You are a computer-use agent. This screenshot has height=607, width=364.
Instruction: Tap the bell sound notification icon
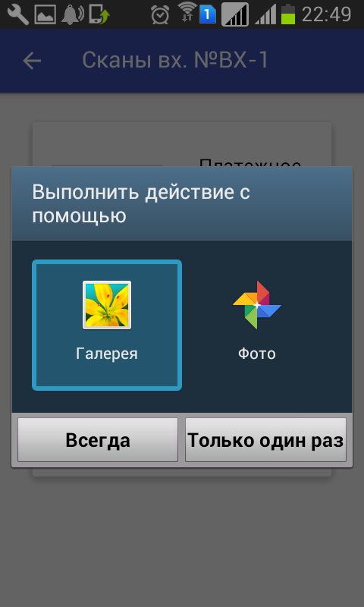click(72, 14)
